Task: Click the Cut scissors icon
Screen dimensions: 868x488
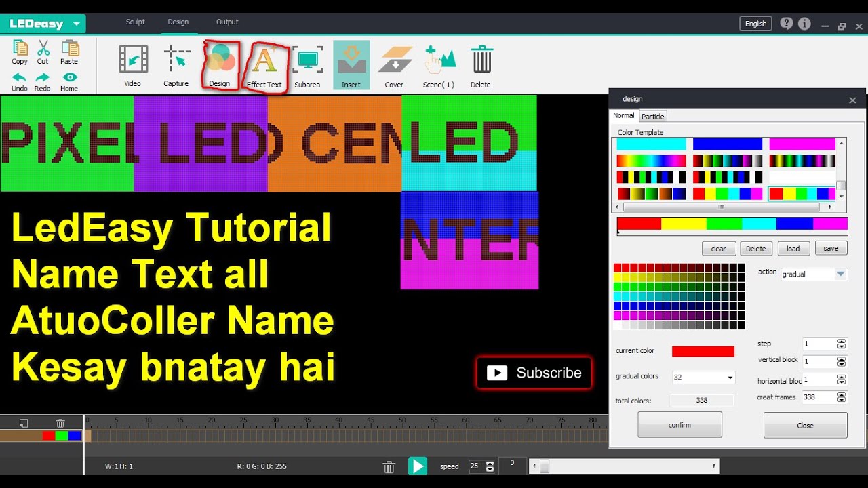Action: tap(43, 49)
